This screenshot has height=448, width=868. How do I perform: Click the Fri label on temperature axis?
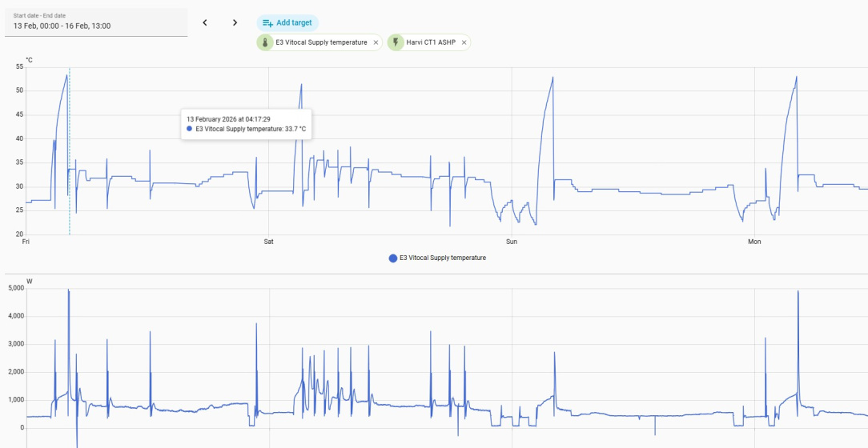(25, 242)
